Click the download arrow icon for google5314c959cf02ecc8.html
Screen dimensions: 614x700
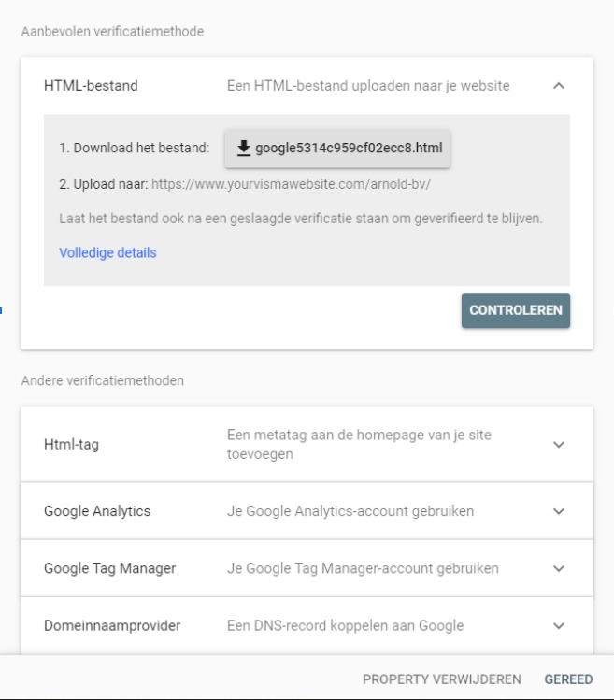(243, 149)
